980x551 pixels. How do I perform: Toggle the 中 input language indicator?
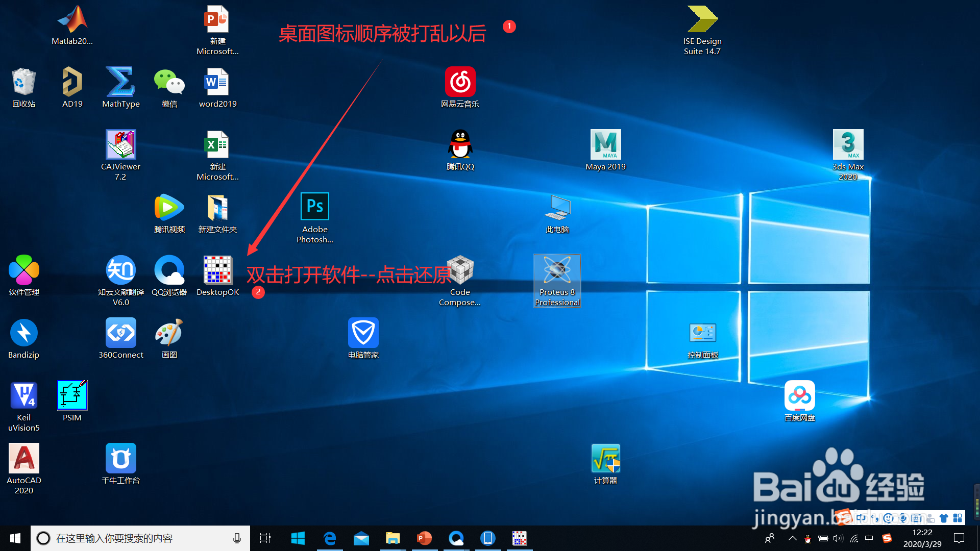(869, 538)
